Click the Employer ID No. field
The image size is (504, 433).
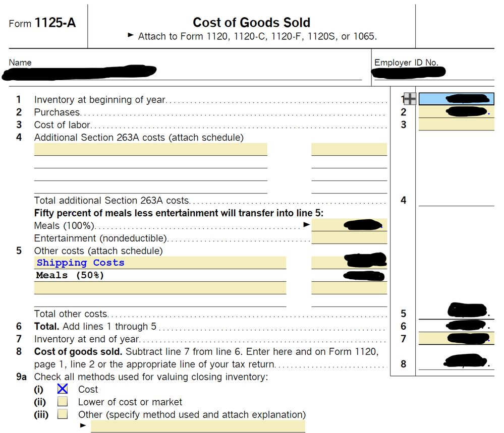[433, 74]
